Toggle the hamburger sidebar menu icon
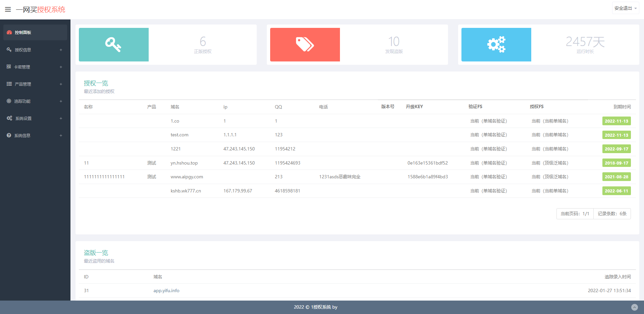Image resolution: width=644 pixels, height=314 pixels. pyautogui.click(x=8, y=9)
